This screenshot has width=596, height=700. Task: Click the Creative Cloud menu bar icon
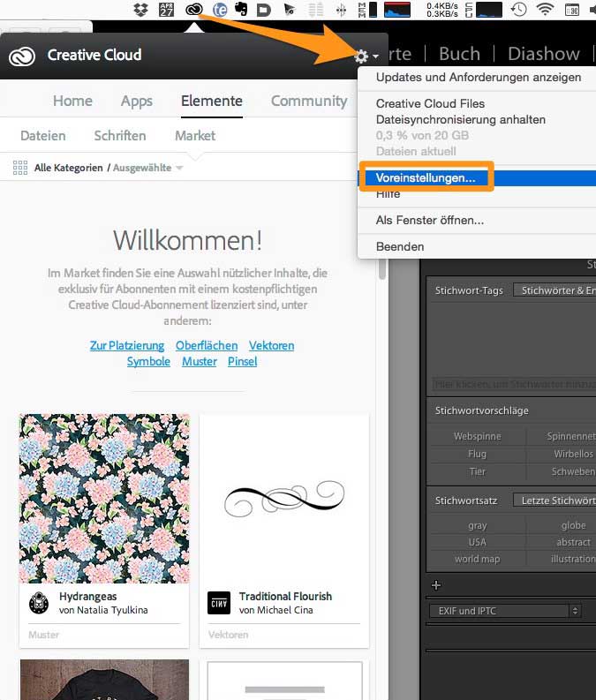click(193, 9)
